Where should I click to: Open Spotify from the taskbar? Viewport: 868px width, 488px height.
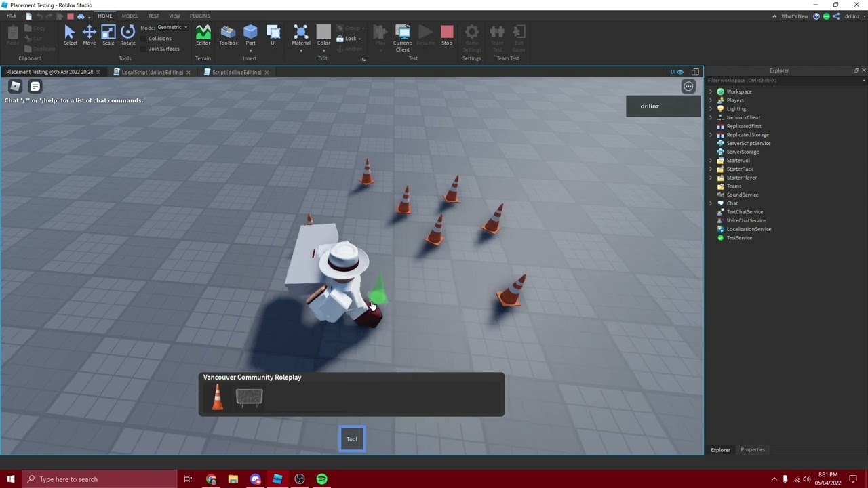tap(321, 479)
